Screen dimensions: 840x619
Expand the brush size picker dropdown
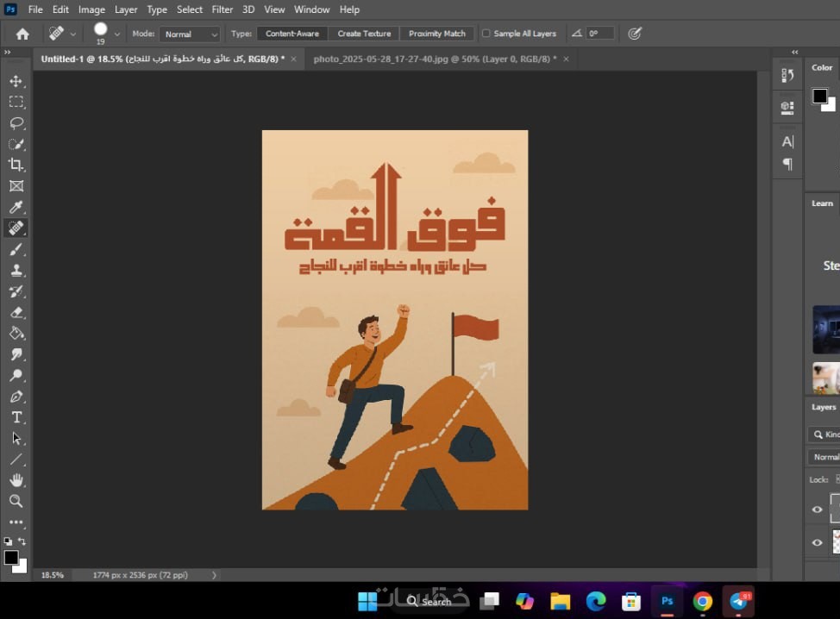click(x=117, y=34)
